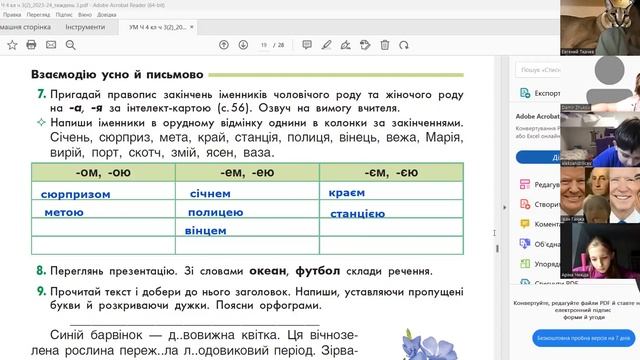This screenshot has width=640, height=360.
Task: Open Коментар tool icon in side panel
Action: point(525,224)
